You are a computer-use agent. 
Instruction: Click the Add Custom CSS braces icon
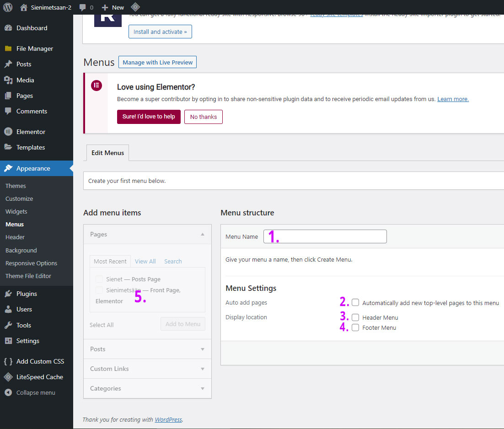point(8,361)
